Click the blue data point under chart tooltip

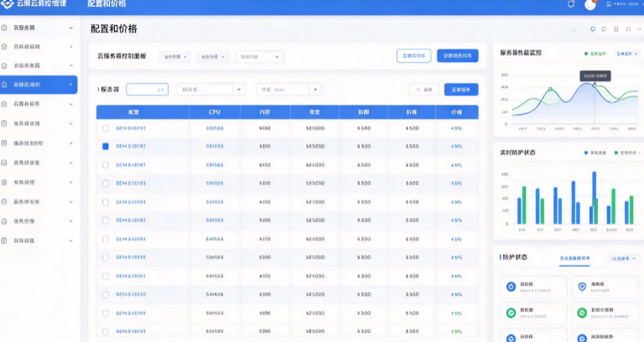pyautogui.click(x=595, y=85)
